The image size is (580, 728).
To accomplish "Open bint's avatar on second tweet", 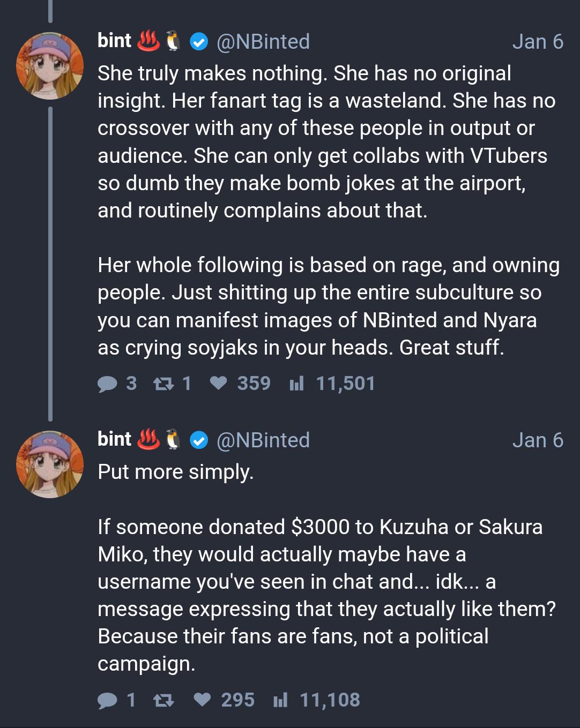I will pyautogui.click(x=50, y=464).
